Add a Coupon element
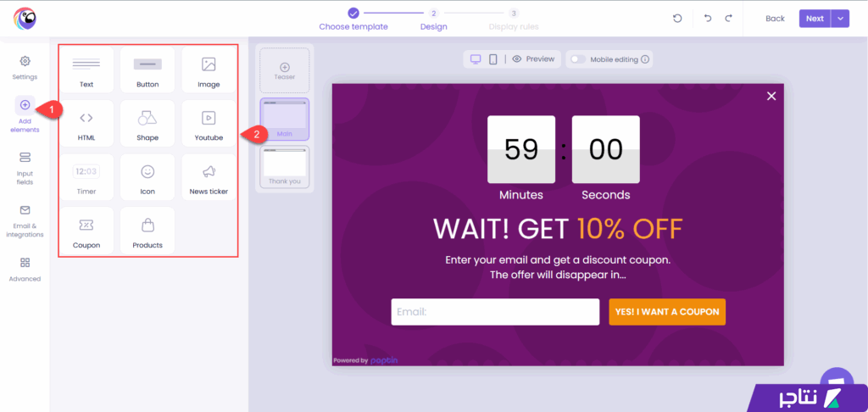 (x=86, y=231)
